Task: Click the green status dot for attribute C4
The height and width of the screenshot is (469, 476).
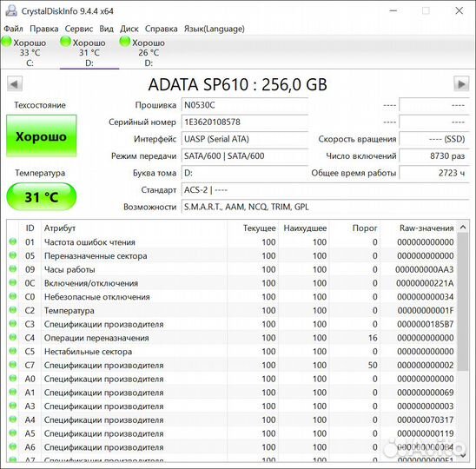Action: click(x=13, y=337)
